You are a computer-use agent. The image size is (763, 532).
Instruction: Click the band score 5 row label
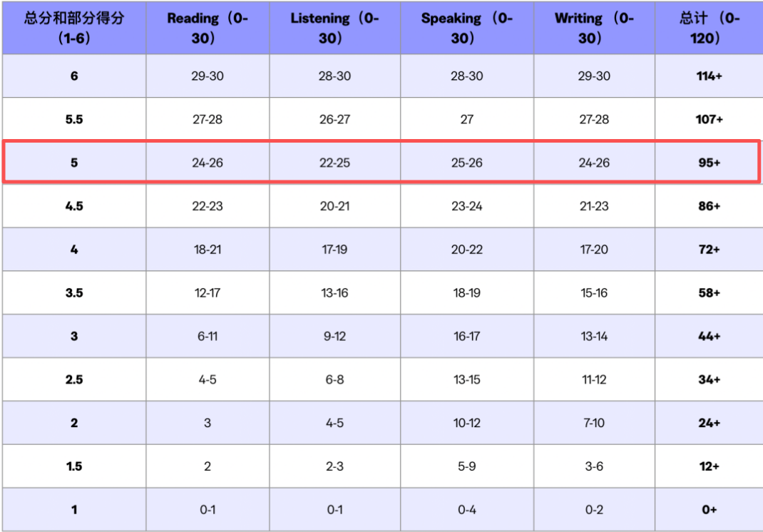[x=74, y=163]
